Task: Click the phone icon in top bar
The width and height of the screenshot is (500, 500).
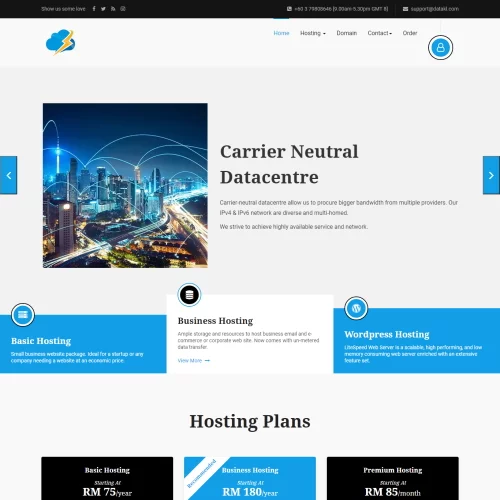Action: click(289, 9)
